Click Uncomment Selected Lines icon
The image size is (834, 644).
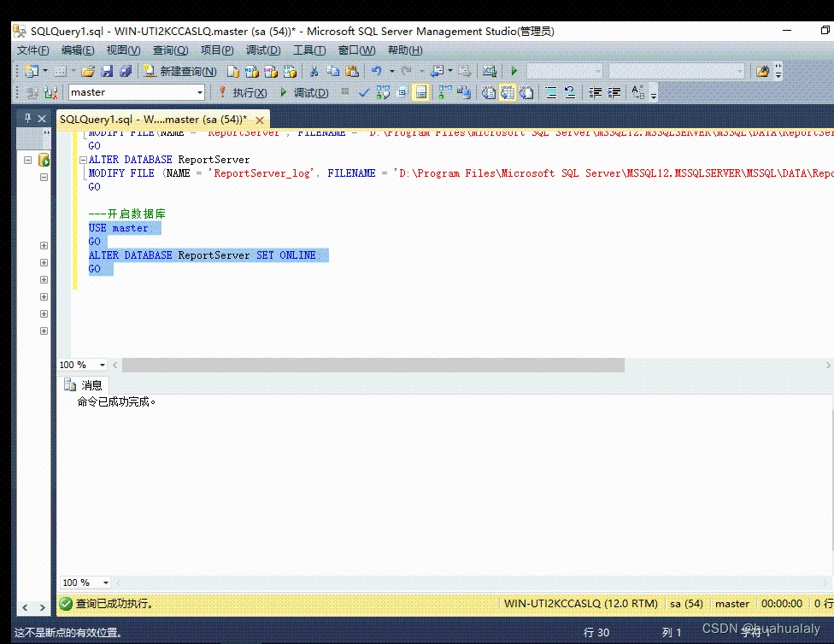tap(570, 92)
